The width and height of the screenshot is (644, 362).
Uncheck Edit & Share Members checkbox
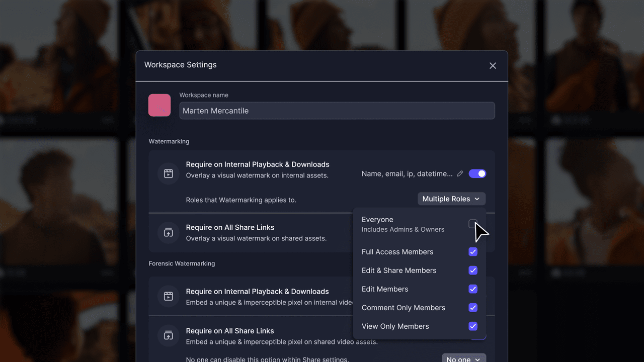[472, 270]
